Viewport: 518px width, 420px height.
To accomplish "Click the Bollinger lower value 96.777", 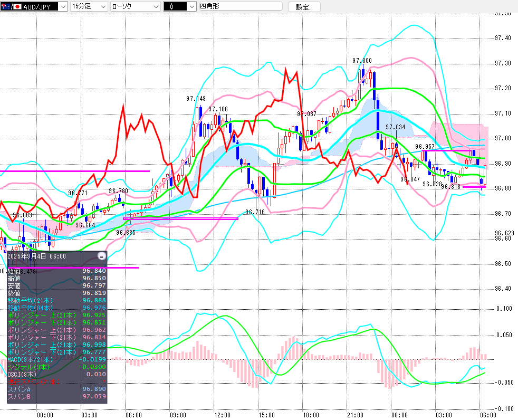I will pos(94,352).
